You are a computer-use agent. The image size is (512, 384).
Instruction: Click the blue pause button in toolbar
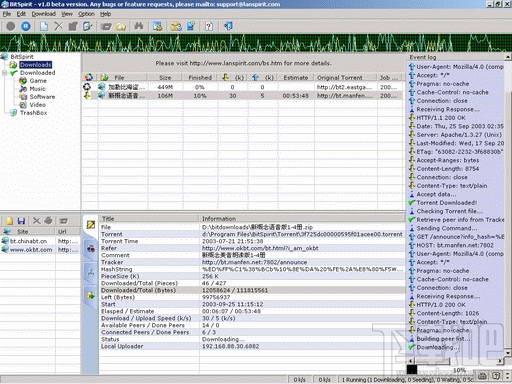26,26
